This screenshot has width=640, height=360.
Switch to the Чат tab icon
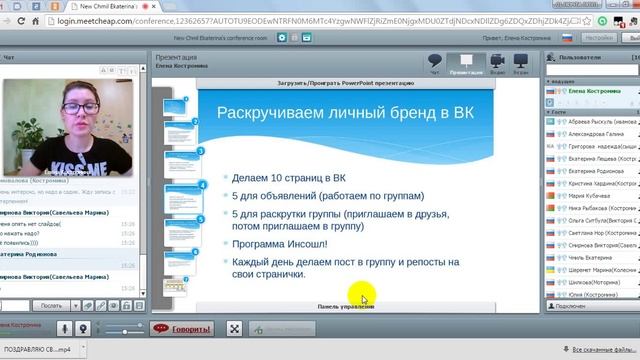434,64
